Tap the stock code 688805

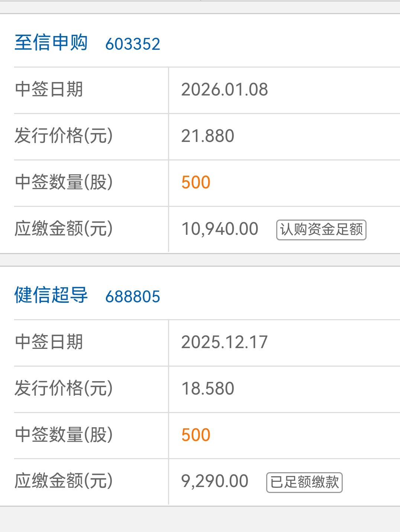tap(133, 297)
